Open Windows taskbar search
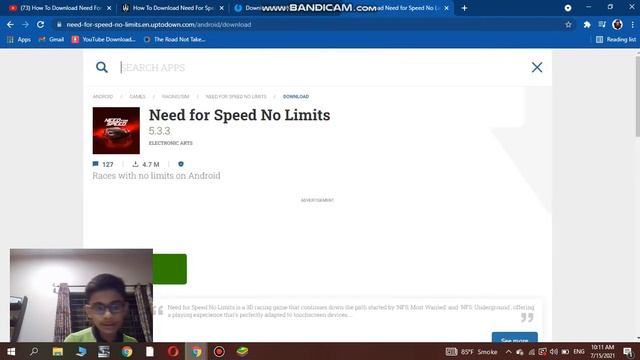The height and width of the screenshot is (360, 640). (x=34, y=351)
